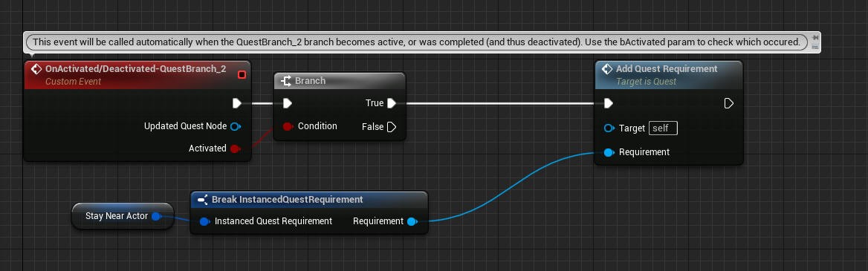
Task: Click the 'False' pin label
Action: click(372, 127)
